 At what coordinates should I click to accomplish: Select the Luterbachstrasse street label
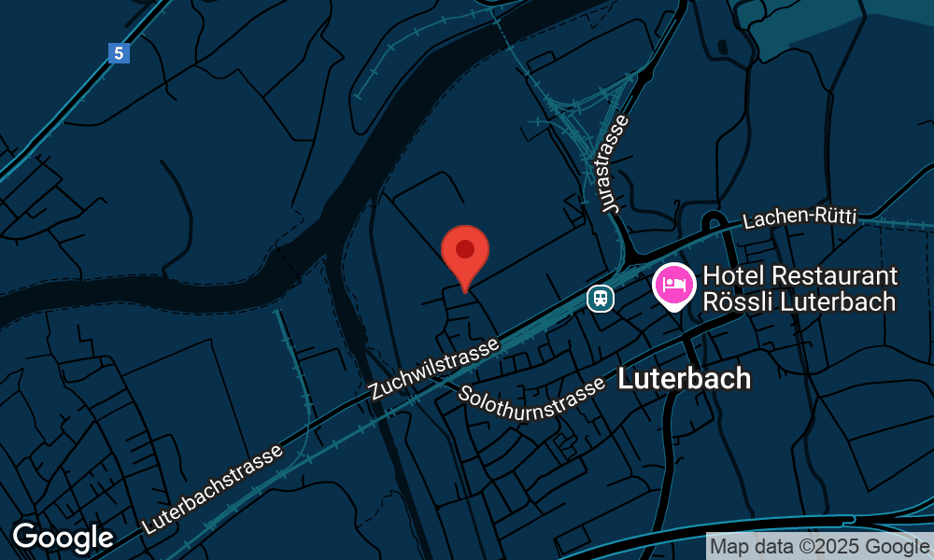pyautogui.click(x=212, y=489)
